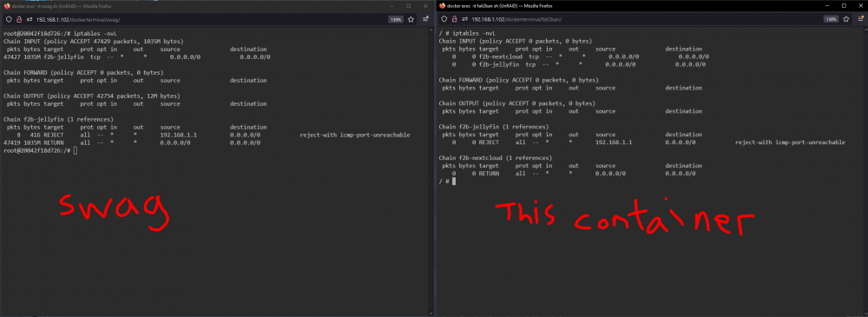Click 192.168.1.1 source in swag window
The image size is (868, 317).
[x=178, y=135]
